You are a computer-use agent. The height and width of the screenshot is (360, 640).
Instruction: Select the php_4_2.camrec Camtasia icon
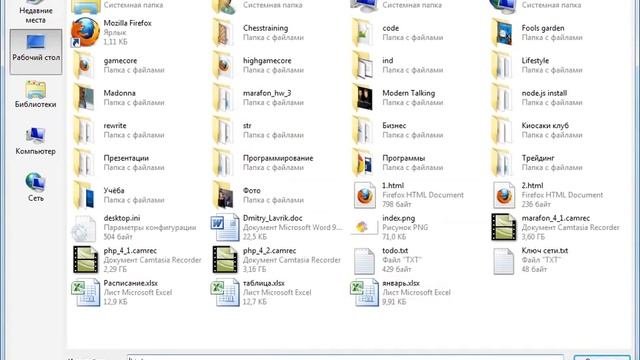225,260
